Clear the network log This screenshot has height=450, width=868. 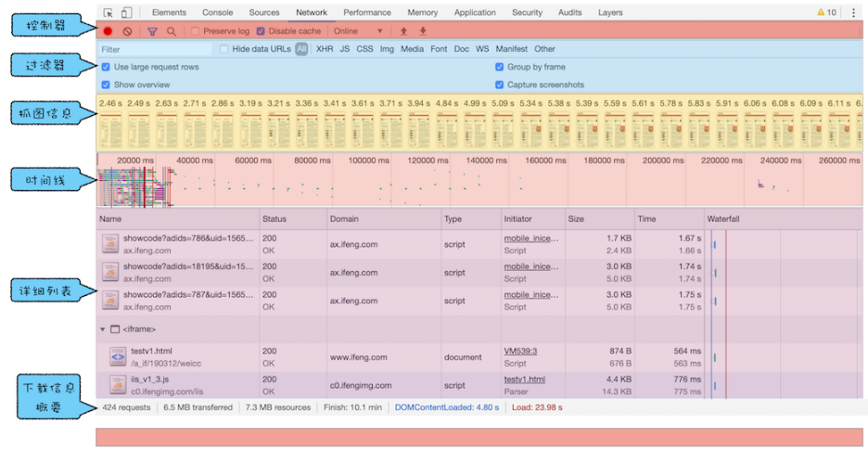tap(128, 32)
